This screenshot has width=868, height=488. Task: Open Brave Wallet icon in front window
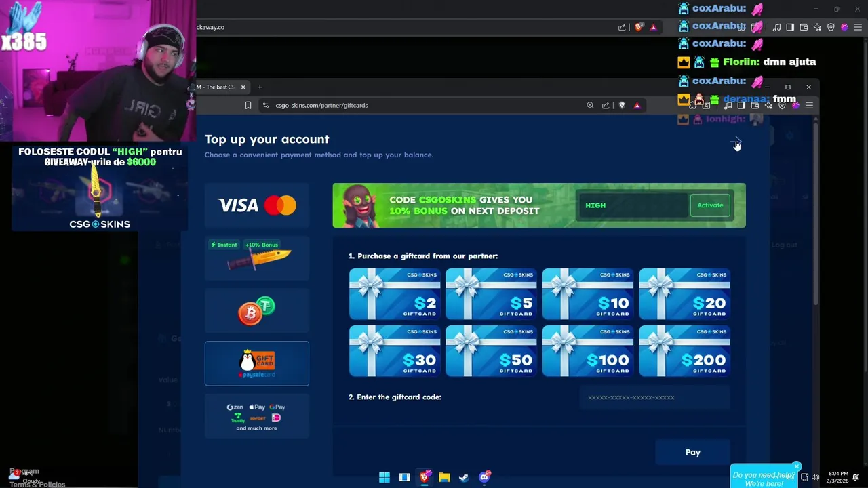(755, 105)
